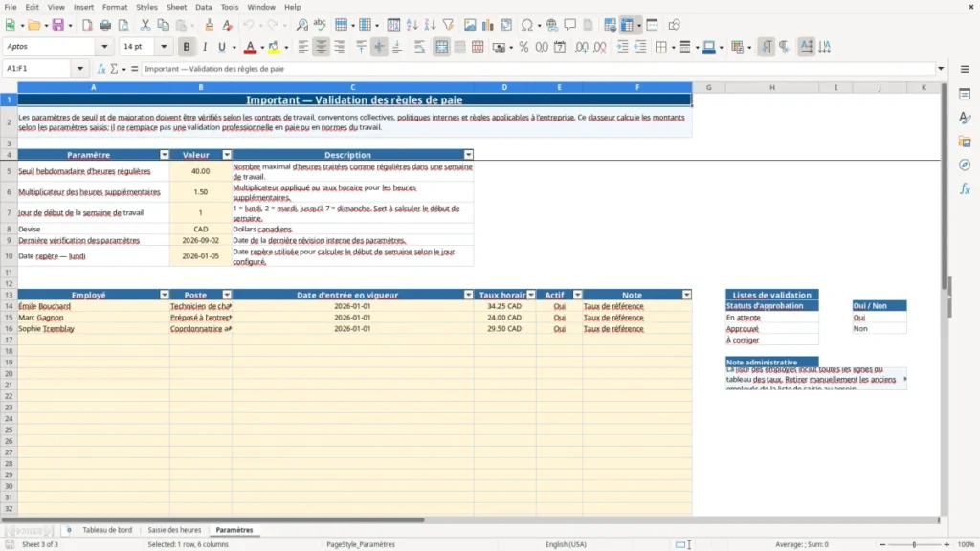
Task: Expand the formula bar with its arrow
Action: click(941, 69)
